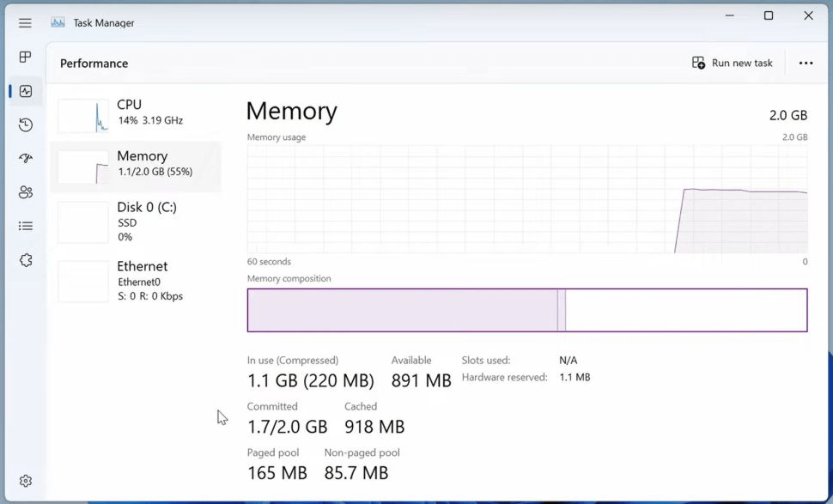Select the Disk 0 (C:) entry
Viewport: 833px width, 504px height.
point(137,221)
